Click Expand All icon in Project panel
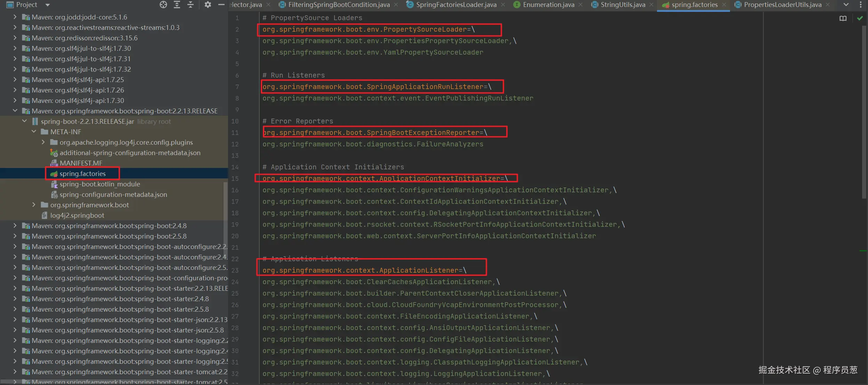868x385 pixels. (177, 5)
